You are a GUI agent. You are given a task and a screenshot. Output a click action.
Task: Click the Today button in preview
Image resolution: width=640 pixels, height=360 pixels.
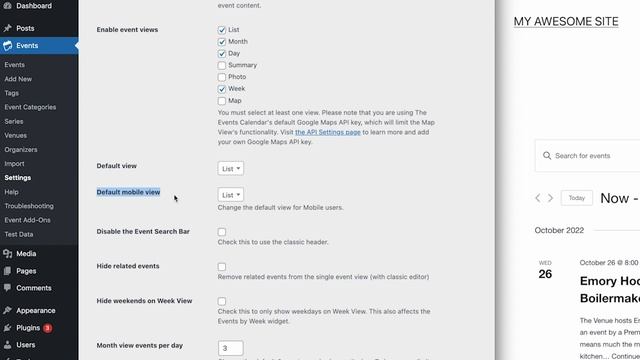[577, 198]
